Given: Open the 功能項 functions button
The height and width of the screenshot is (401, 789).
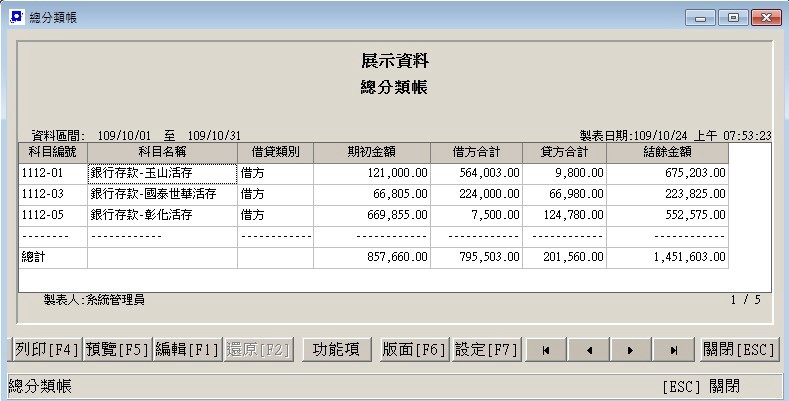Looking at the screenshot, I should click(x=337, y=350).
